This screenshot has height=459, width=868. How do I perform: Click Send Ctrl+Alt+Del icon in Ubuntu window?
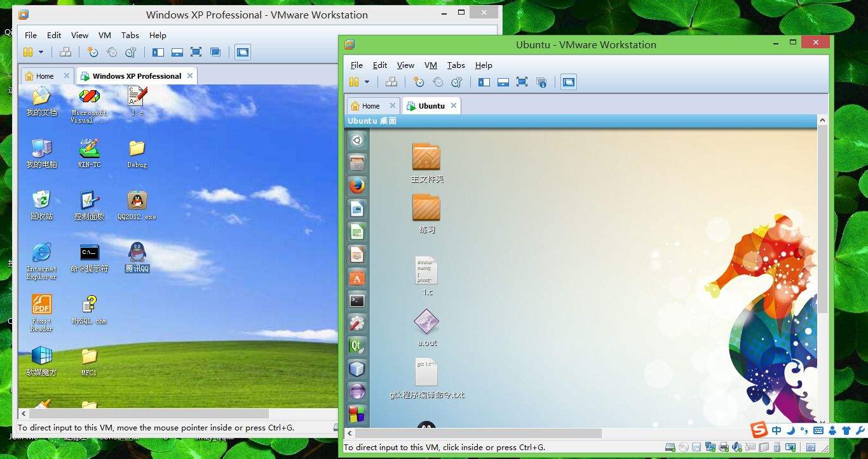tap(391, 81)
